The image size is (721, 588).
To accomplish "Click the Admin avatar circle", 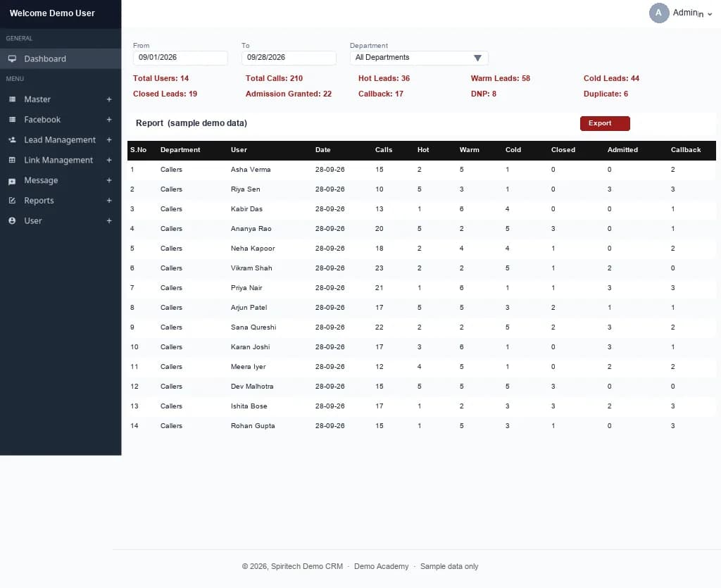I will click(x=658, y=13).
